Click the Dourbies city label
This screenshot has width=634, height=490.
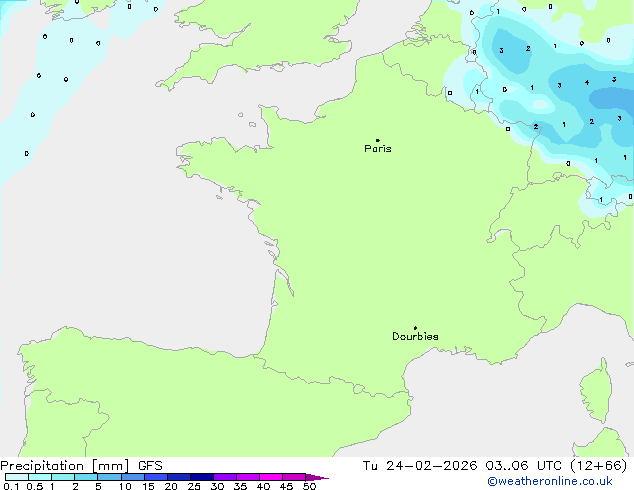point(415,336)
